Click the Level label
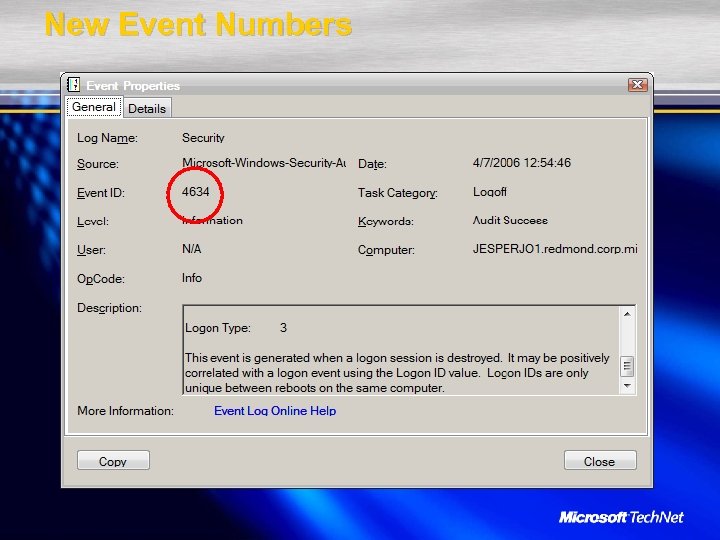The width and height of the screenshot is (720, 540). (x=93, y=221)
